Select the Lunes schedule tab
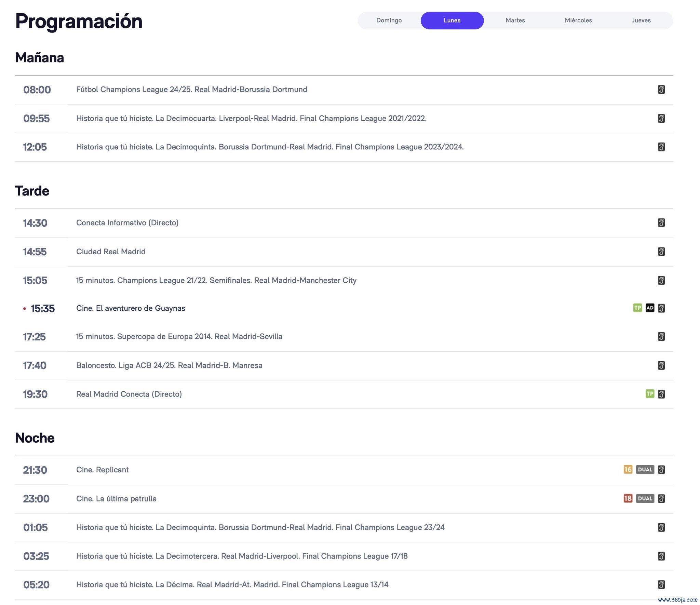This screenshot has width=700, height=605. [x=452, y=21]
